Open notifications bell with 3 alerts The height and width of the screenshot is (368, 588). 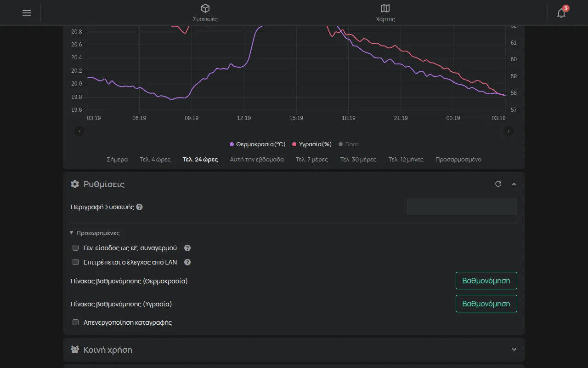pos(561,13)
